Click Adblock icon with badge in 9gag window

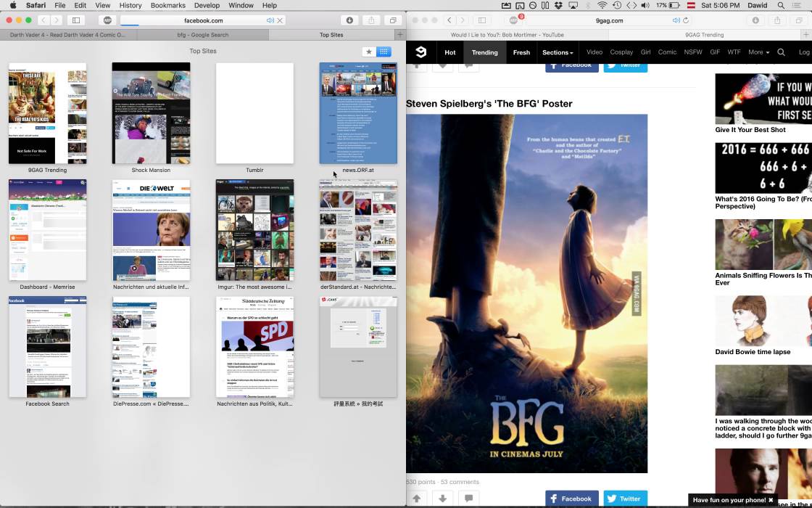514,20
